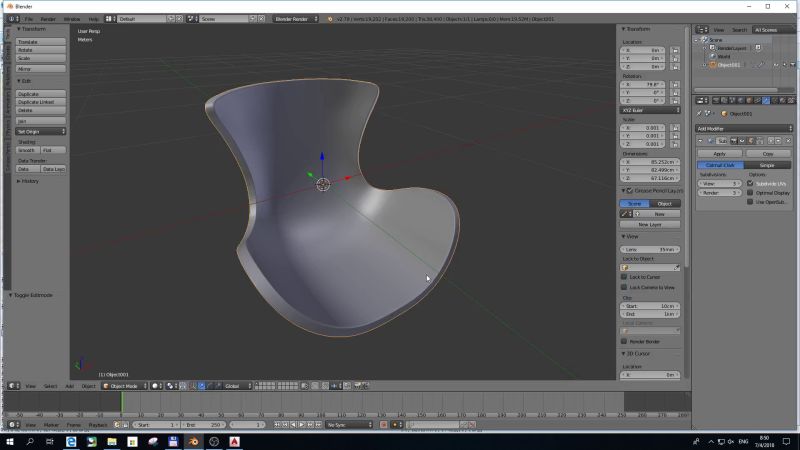Toggle the Lock Camera to View checkbox
Viewport: 800px width, 450px height.
tap(624, 287)
